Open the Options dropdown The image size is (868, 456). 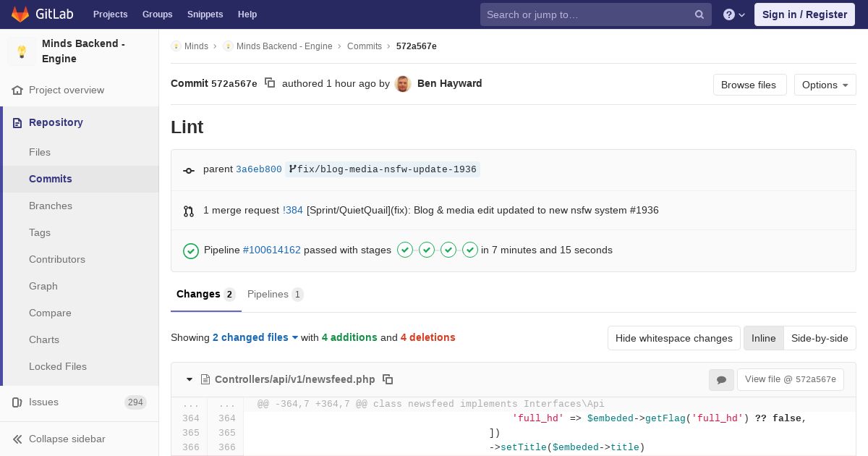[x=825, y=85]
